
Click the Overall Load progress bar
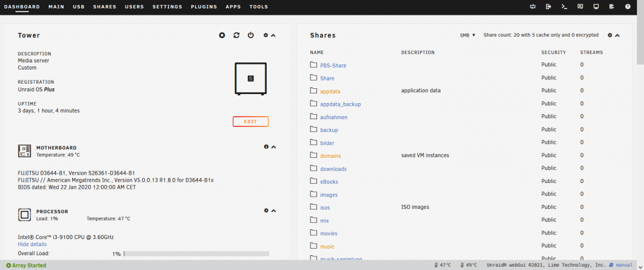[196, 253]
